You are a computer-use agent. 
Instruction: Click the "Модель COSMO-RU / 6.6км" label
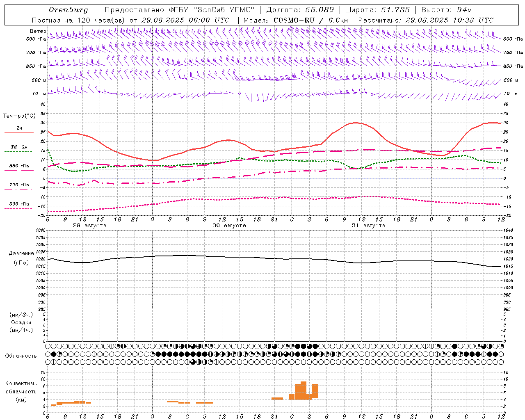click(x=296, y=20)
